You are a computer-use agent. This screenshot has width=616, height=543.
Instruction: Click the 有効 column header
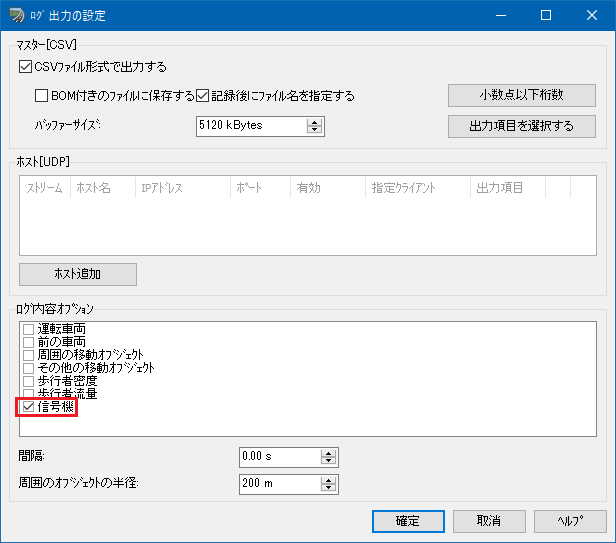328,188
